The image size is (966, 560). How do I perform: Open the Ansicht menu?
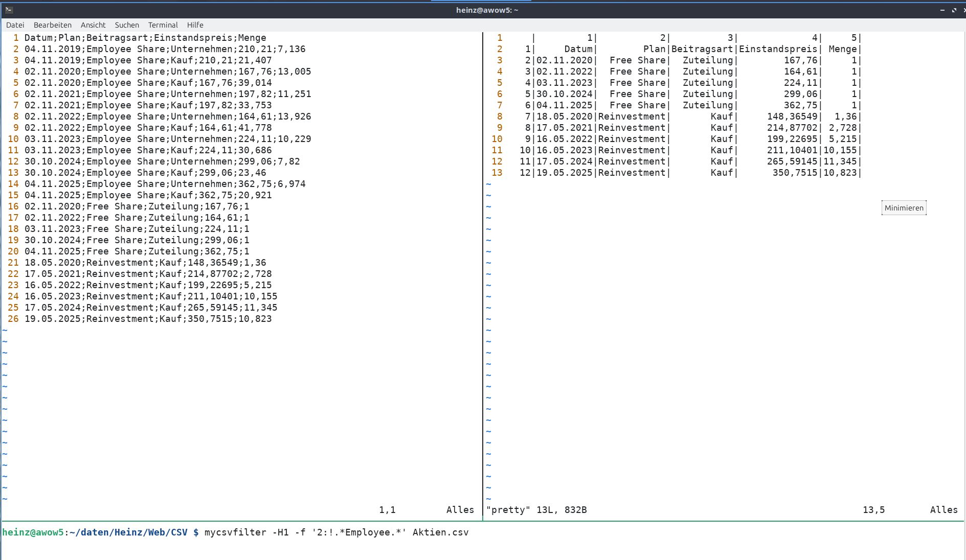pyautogui.click(x=93, y=25)
